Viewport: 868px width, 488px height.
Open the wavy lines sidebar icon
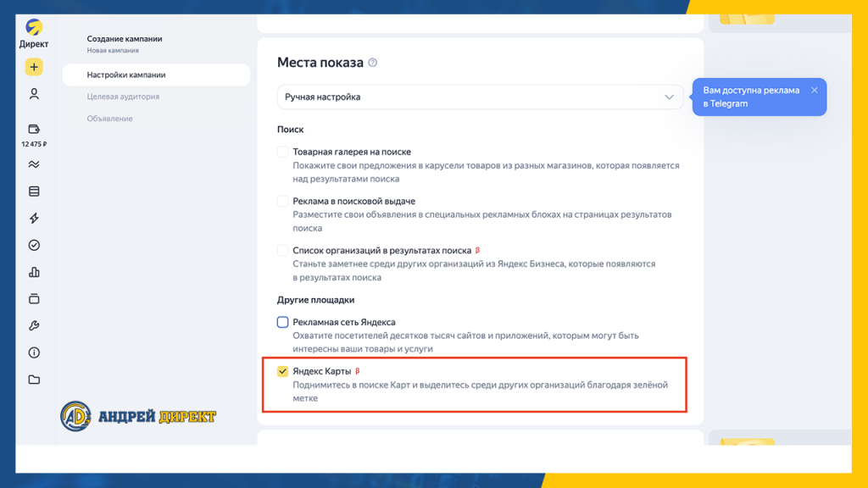(34, 164)
